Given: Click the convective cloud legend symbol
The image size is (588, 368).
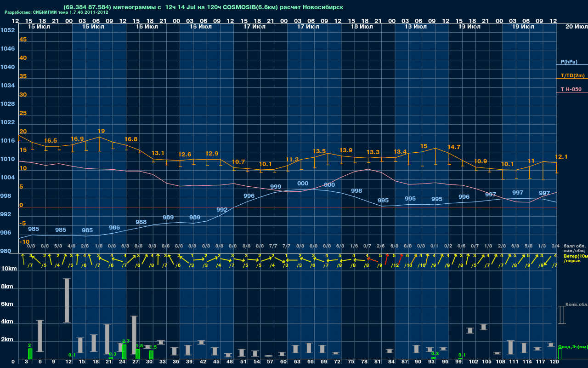Looking at the screenshot, I should [x=562, y=315].
